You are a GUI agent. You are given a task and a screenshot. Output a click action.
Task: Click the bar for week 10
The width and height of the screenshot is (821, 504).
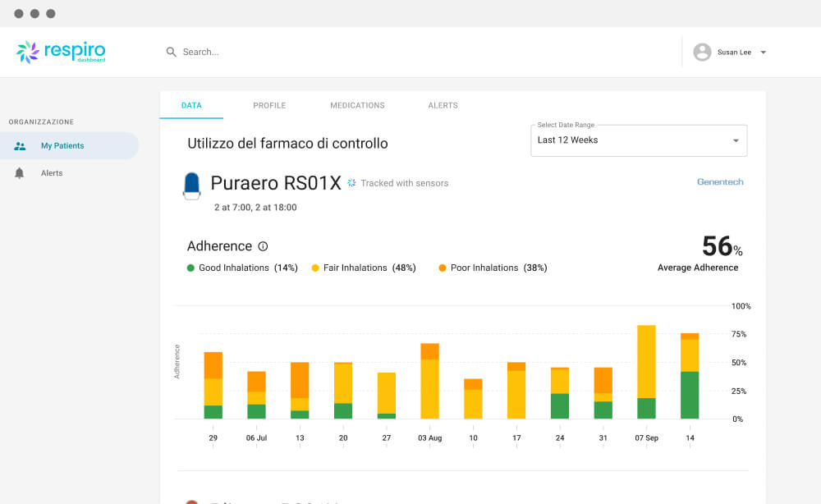tap(474, 399)
